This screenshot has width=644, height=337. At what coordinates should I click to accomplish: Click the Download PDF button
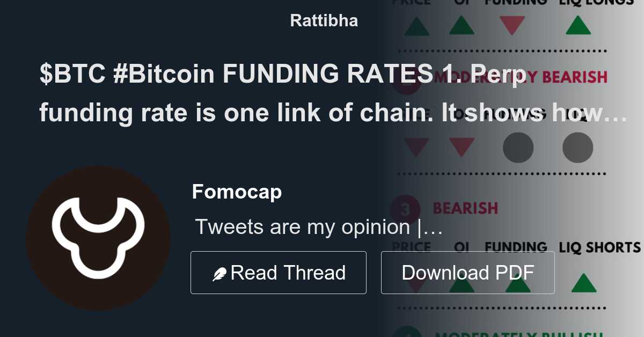(467, 273)
